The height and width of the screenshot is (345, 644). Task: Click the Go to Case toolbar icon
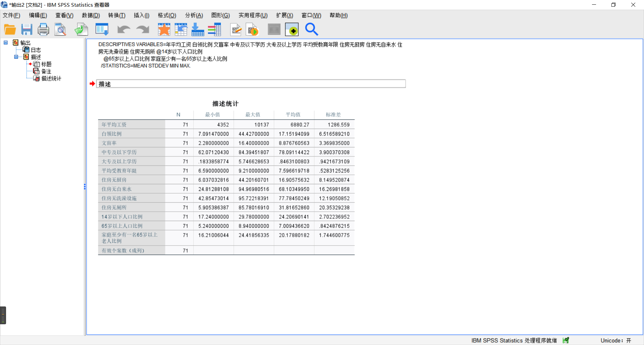(x=181, y=29)
